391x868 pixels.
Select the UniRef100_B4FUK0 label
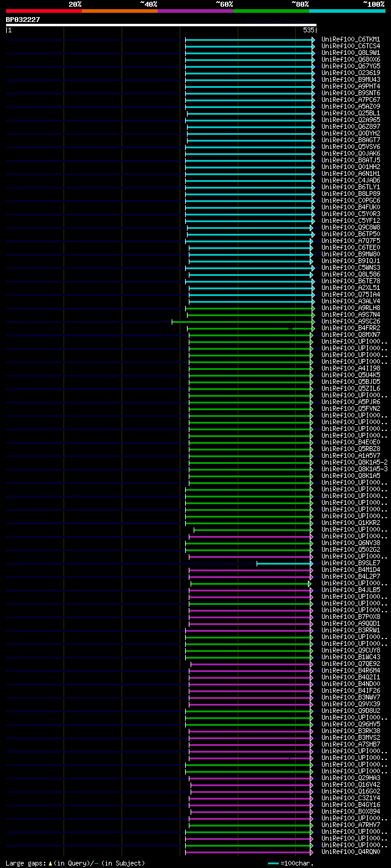351,207
